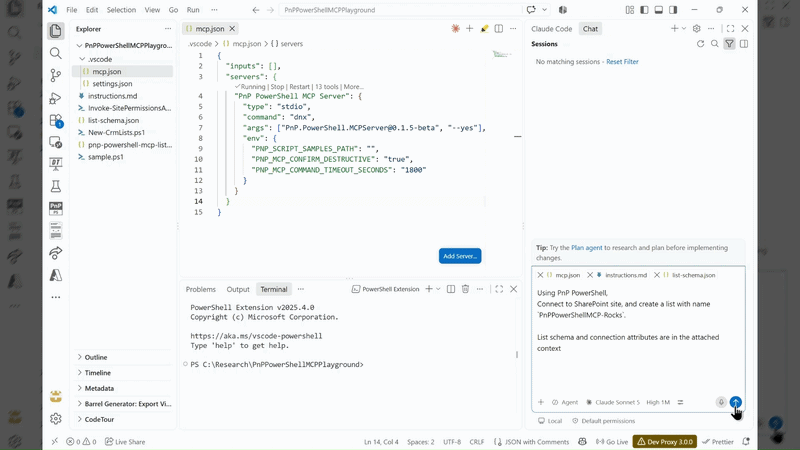Send the chat message
This screenshot has width=800, height=450.
[x=735, y=402]
